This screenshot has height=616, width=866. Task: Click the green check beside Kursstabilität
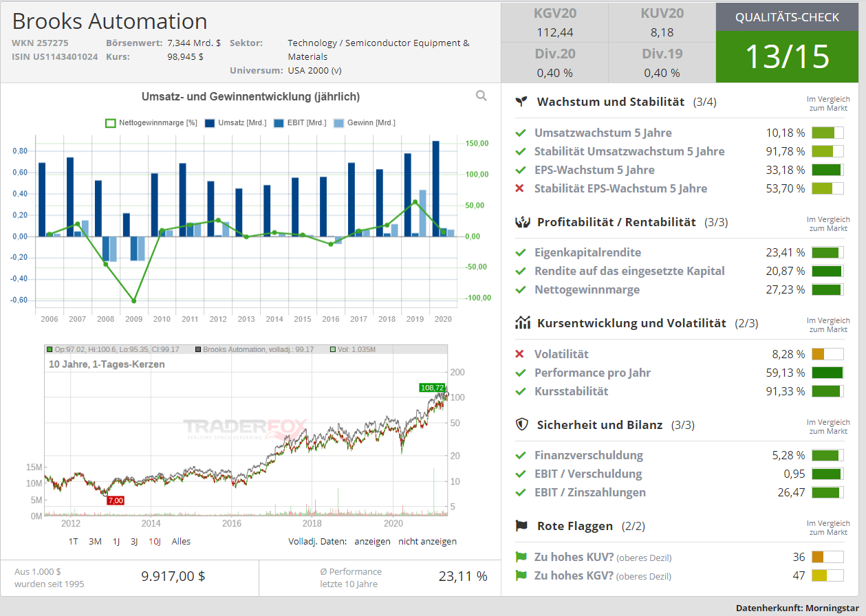click(x=521, y=391)
